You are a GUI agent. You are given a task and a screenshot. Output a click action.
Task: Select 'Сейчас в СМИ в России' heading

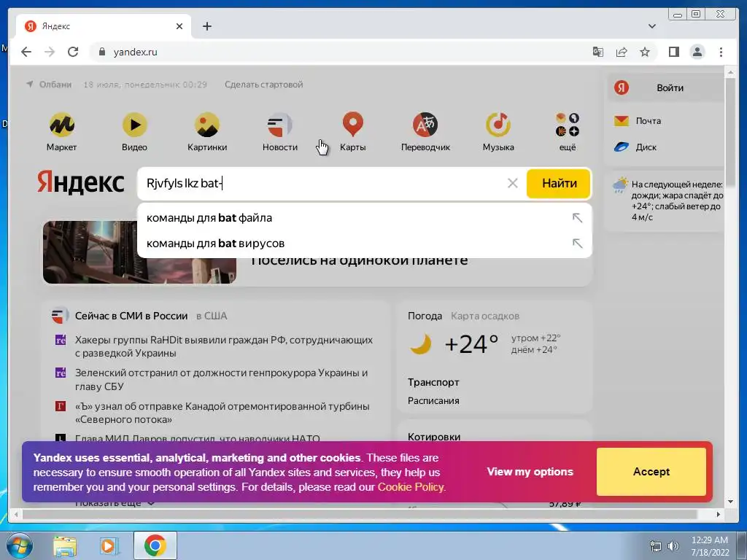tap(131, 316)
